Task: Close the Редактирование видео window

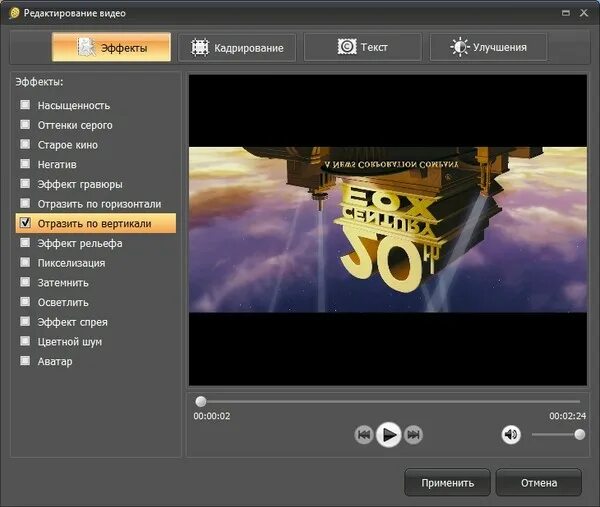Action: pos(584,13)
